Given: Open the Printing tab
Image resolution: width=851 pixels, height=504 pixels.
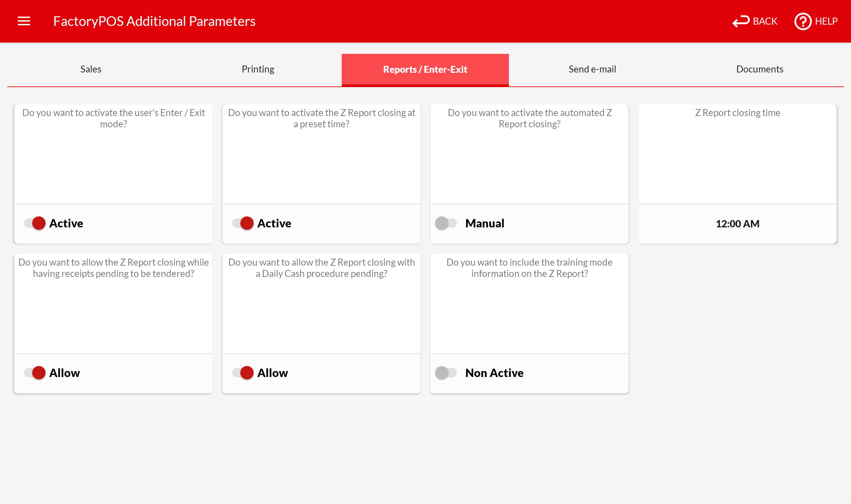Looking at the screenshot, I should coord(258,69).
